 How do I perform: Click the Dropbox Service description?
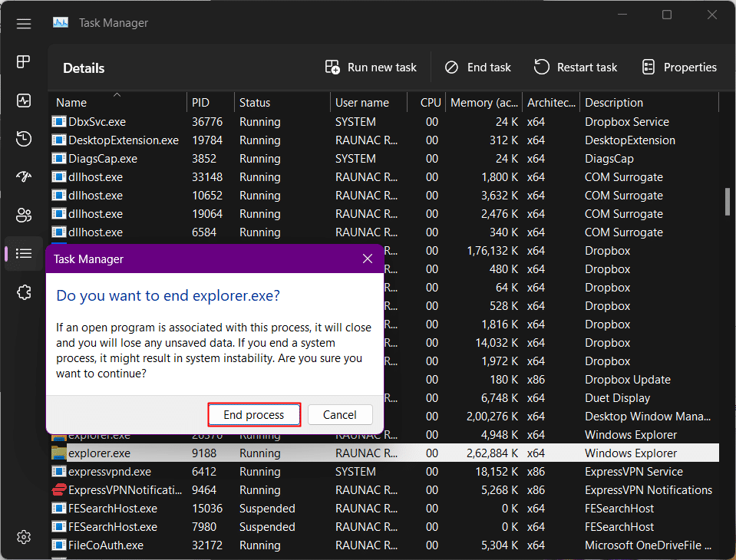click(x=626, y=122)
